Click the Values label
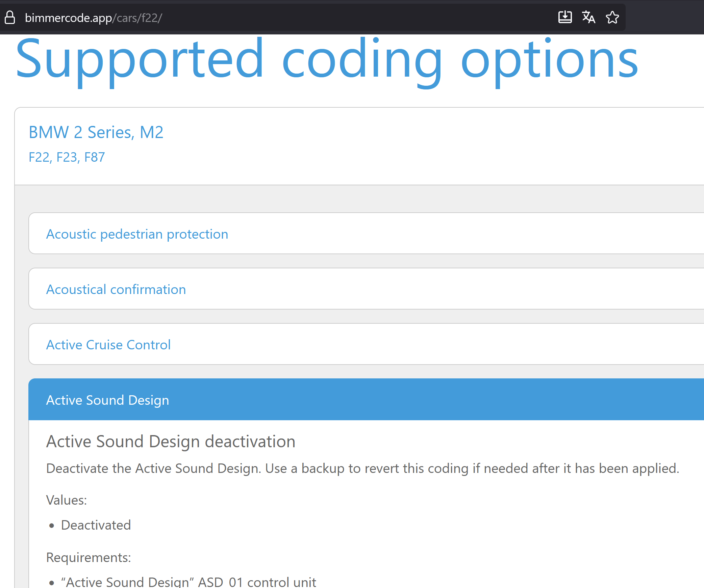Viewport: 704px width, 588px height. [x=67, y=500]
